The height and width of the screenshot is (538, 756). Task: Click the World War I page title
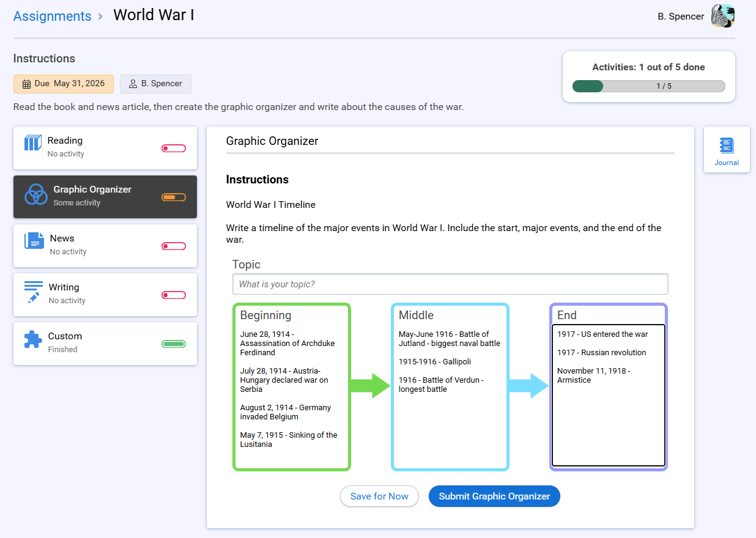coord(154,15)
